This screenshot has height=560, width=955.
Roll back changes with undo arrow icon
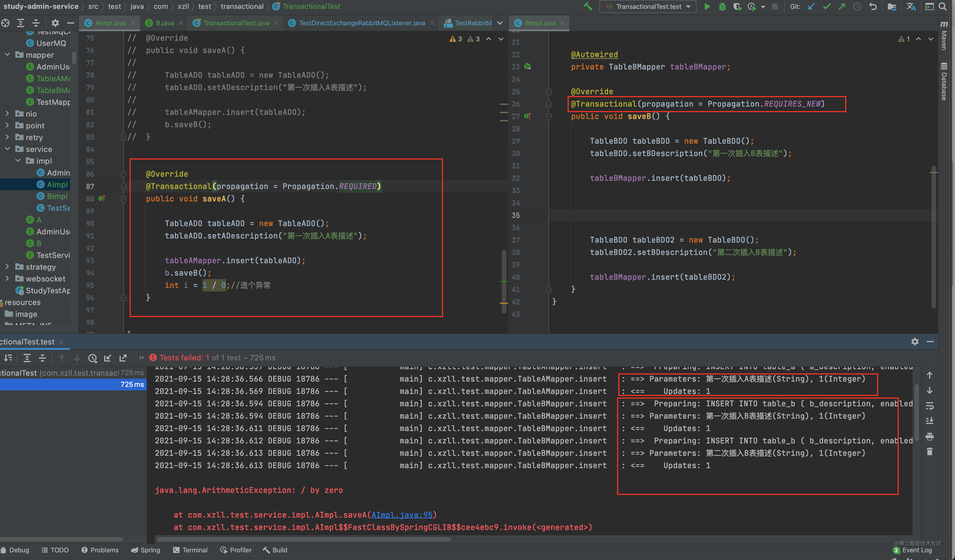(x=873, y=6)
